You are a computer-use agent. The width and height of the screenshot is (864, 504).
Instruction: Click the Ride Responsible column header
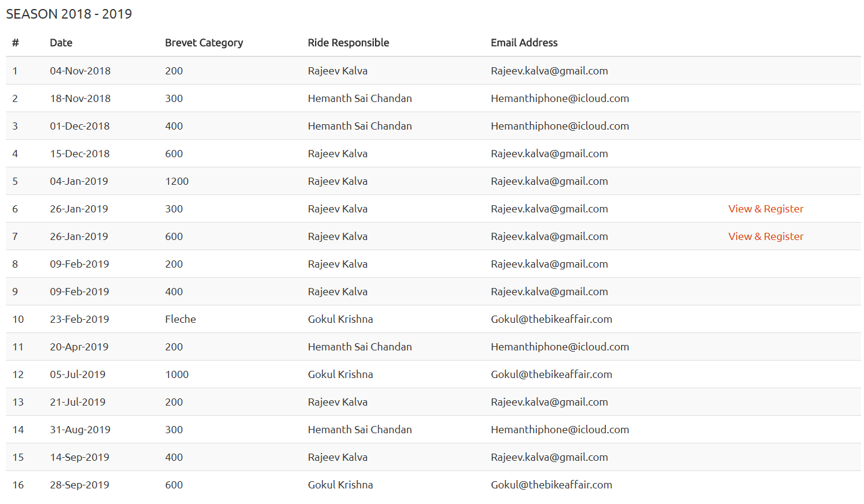(349, 43)
